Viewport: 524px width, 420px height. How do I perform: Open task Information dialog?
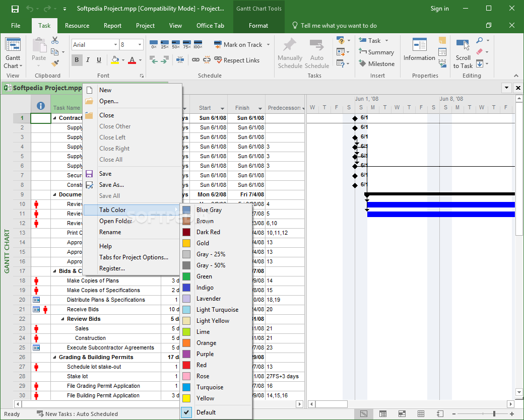point(419,50)
